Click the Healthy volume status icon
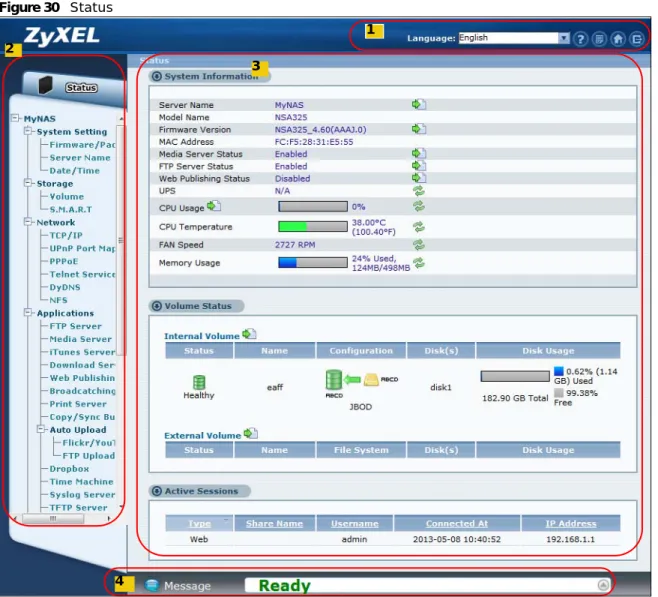This screenshot has width=658, height=597. (x=199, y=382)
